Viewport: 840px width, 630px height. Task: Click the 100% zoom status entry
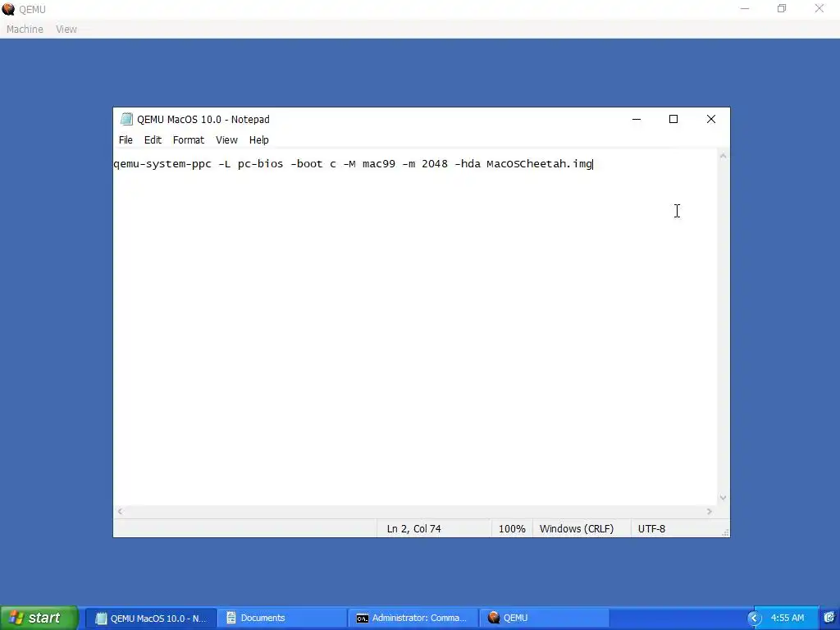coord(512,529)
